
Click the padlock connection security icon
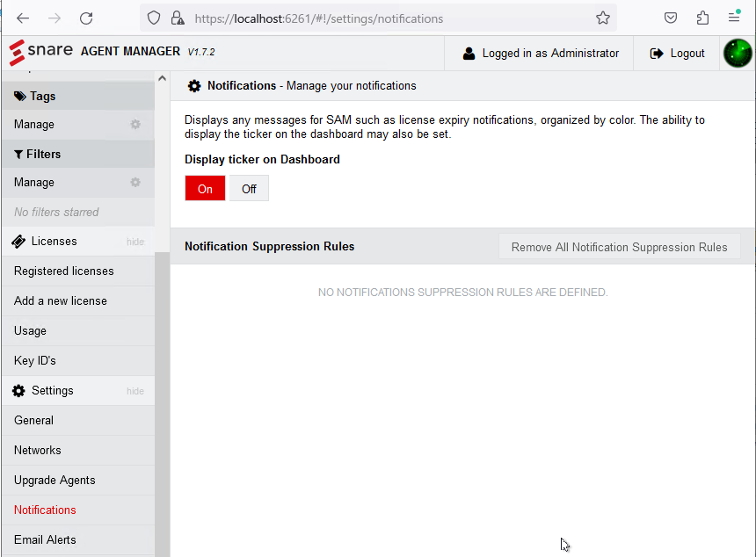click(x=178, y=18)
